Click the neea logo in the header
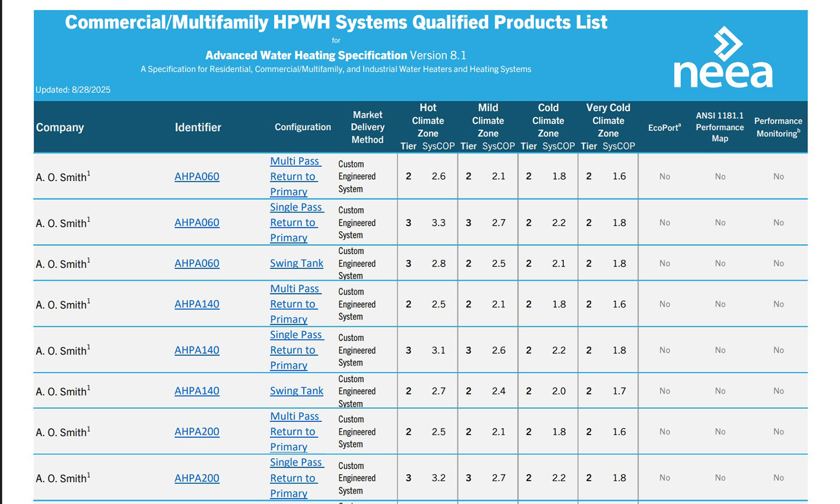This screenshot has width=840, height=504. click(x=723, y=59)
